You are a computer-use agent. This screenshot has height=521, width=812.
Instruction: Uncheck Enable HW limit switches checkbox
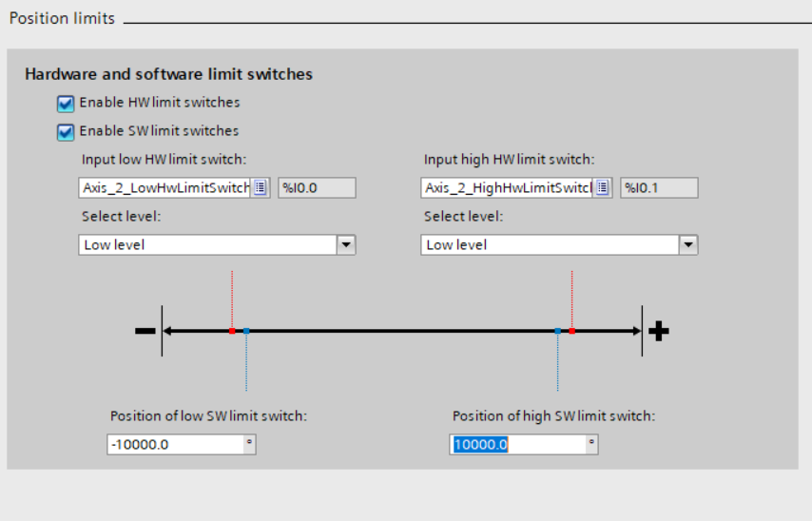tap(66, 104)
